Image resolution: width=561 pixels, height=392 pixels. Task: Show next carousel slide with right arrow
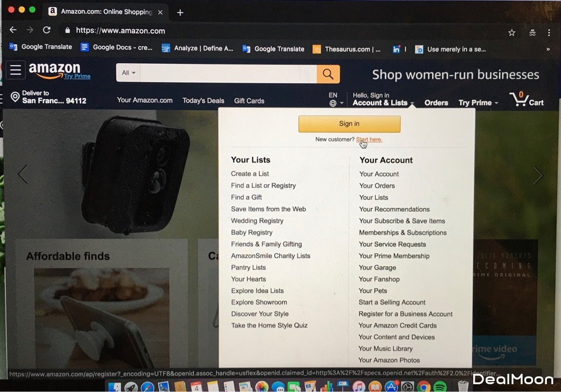click(538, 175)
